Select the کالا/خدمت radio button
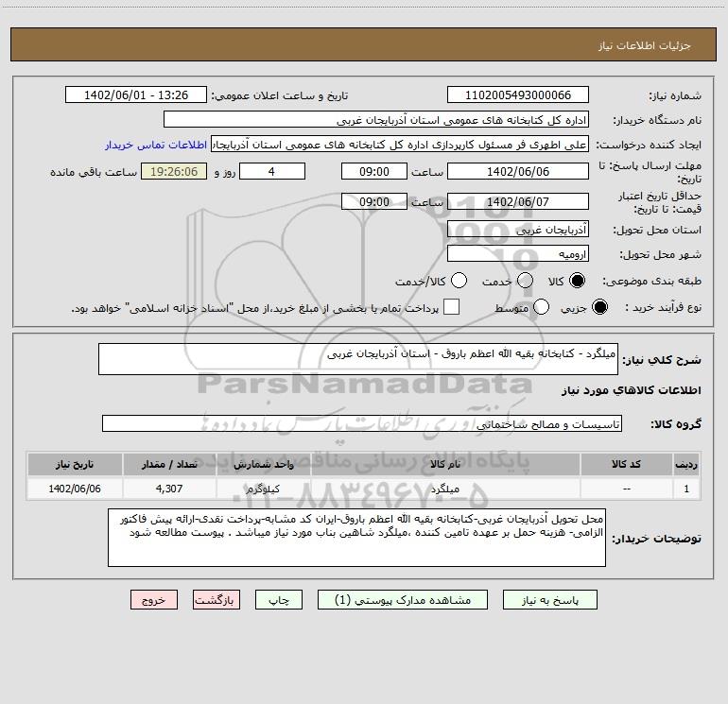 pos(459,281)
